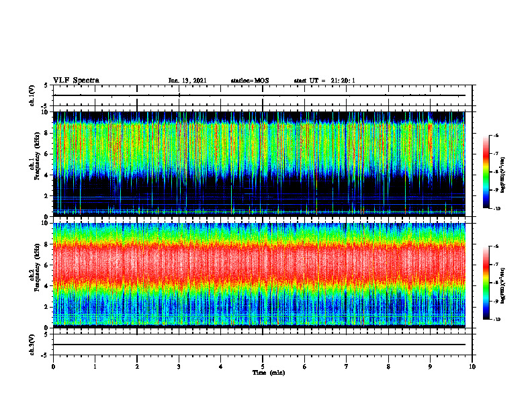Click the 'VLF Spectra' title text

pyautogui.click(x=76, y=81)
